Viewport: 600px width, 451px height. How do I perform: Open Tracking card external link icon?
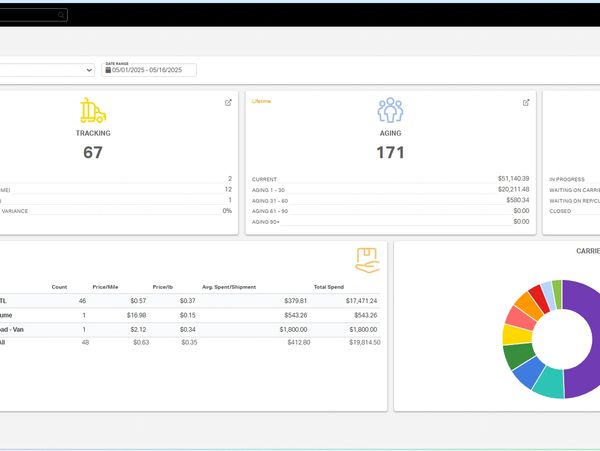pyautogui.click(x=227, y=102)
